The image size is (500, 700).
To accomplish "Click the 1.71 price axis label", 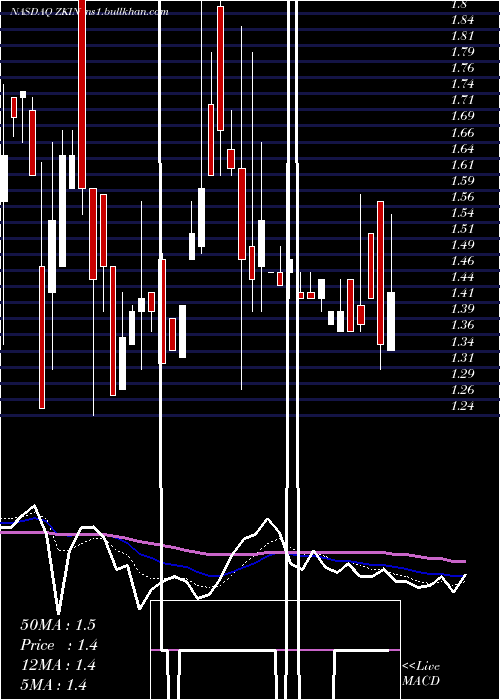I will click(x=462, y=100).
